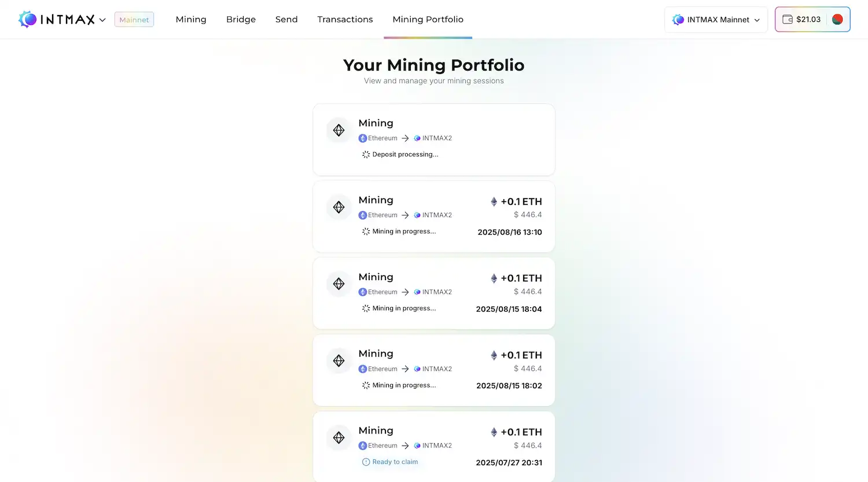Click Ethereum icon on 2025/08/16 13:10 card
Image resolution: width=868 pixels, height=482 pixels.
pos(363,215)
